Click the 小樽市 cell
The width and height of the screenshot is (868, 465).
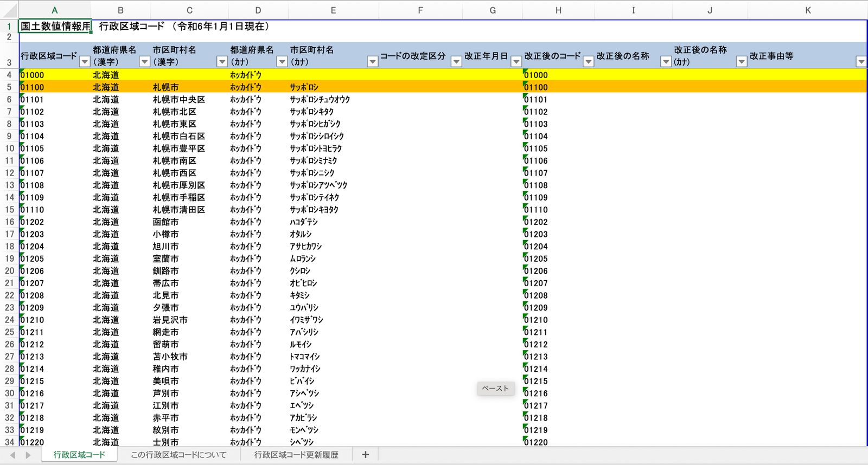point(189,234)
